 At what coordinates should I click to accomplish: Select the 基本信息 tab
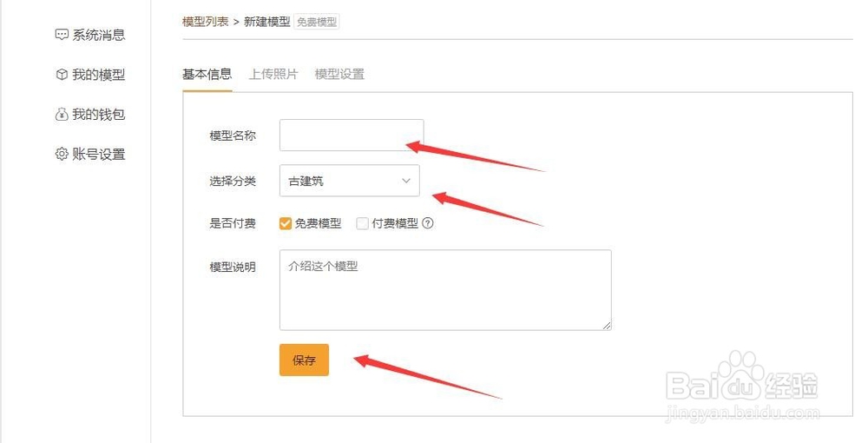click(x=207, y=74)
